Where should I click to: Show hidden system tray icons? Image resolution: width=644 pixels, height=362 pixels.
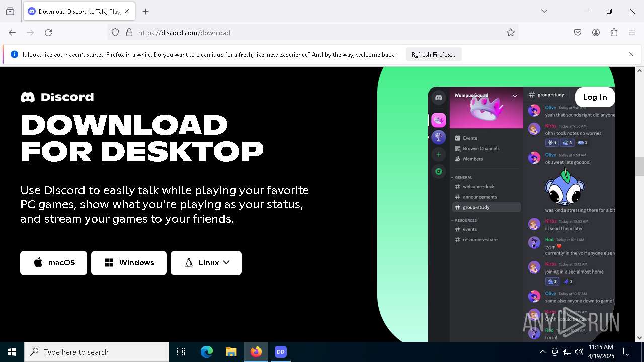(x=542, y=352)
